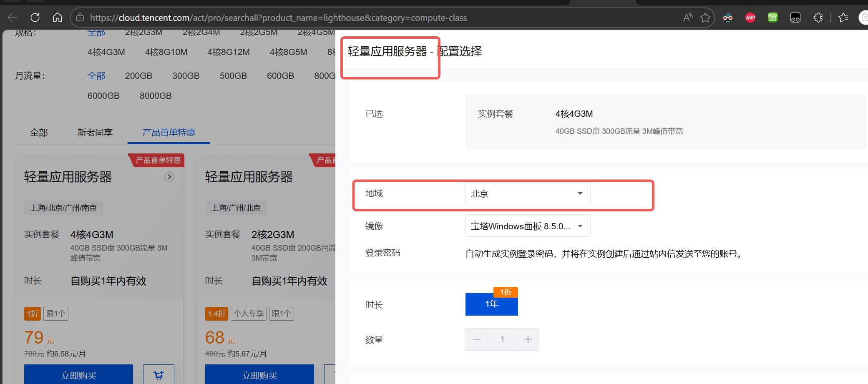The height and width of the screenshot is (384, 868).
Task: Click the address bar URL
Action: pos(278,18)
